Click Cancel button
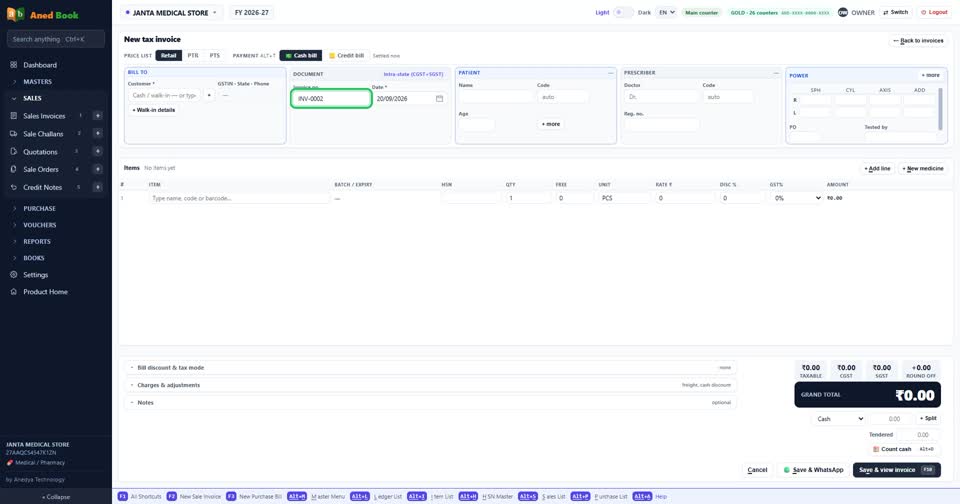This screenshot has width=960, height=504. coord(757,470)
